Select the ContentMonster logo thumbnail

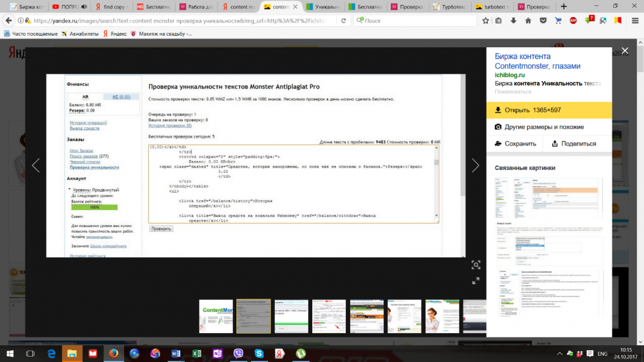(216, 316)
